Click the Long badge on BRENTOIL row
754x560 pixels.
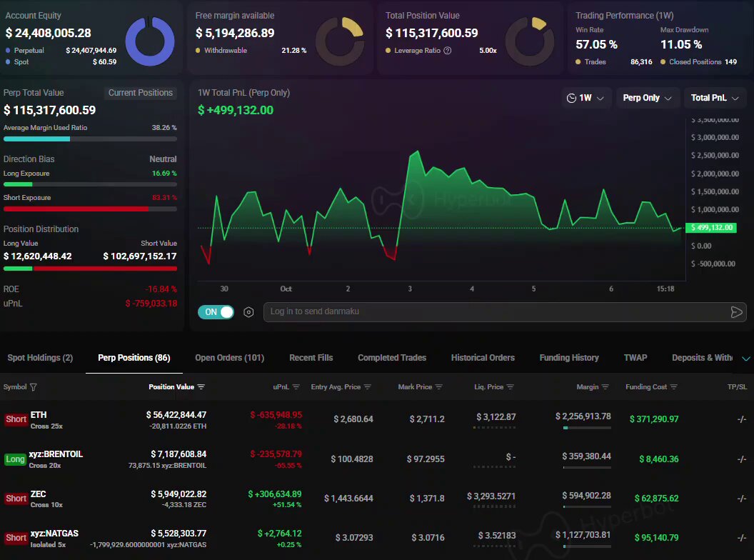point(15,459)
